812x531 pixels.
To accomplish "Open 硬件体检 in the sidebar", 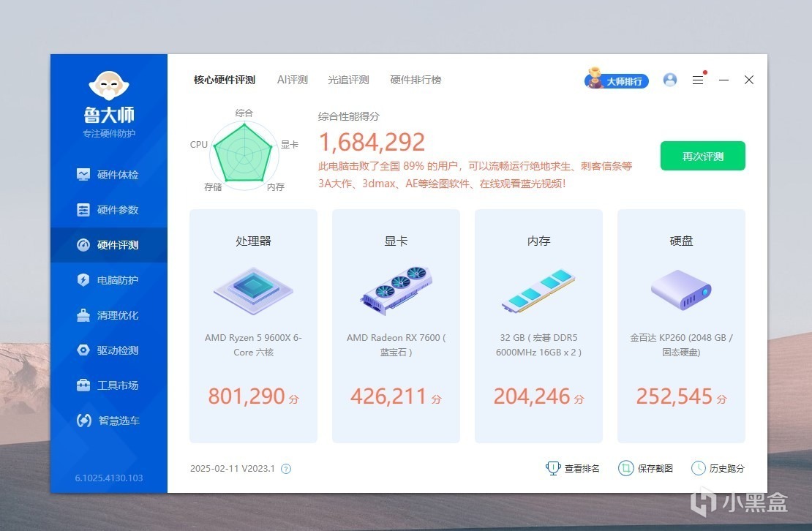I will (x=108, y=175).
